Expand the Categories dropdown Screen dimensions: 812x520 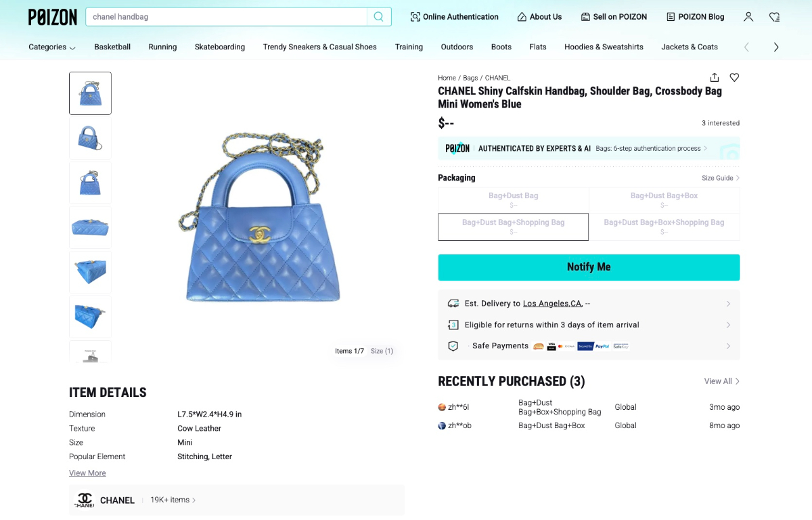52,47
